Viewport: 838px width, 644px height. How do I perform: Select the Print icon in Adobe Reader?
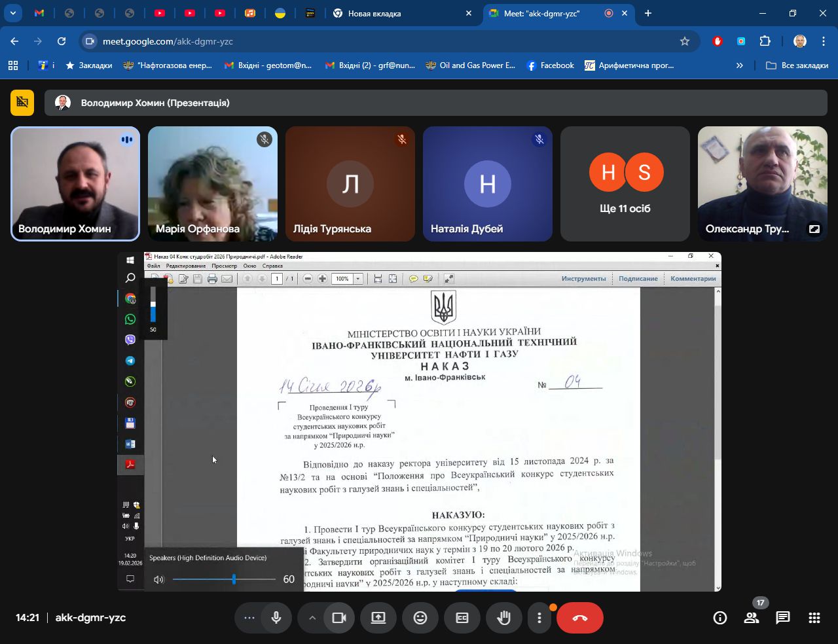click(x=213, y=277)
